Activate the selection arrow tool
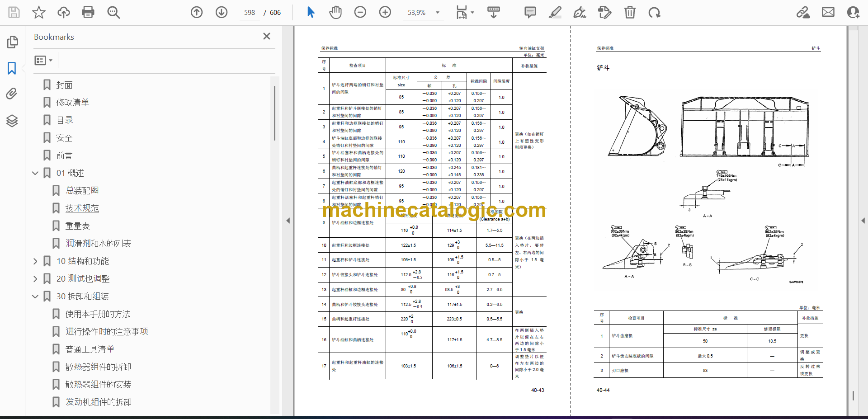 pyautogui.click(x=311, y=12)
